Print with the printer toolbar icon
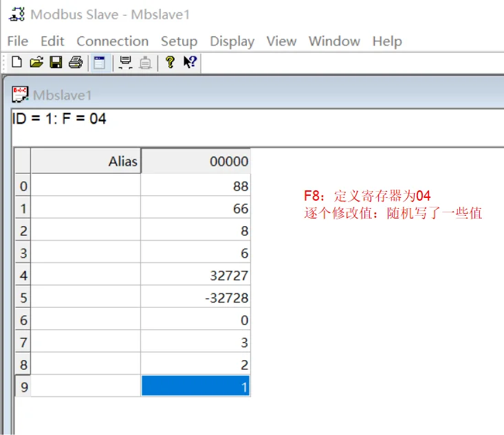This screenshot has width=504, height=435. tap(76, 62)
